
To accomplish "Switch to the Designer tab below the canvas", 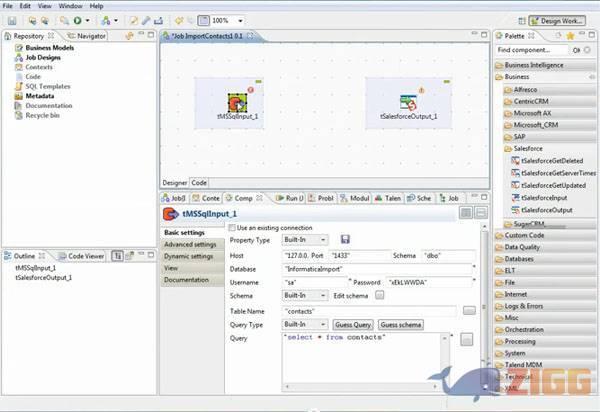I will click(175, 183).
